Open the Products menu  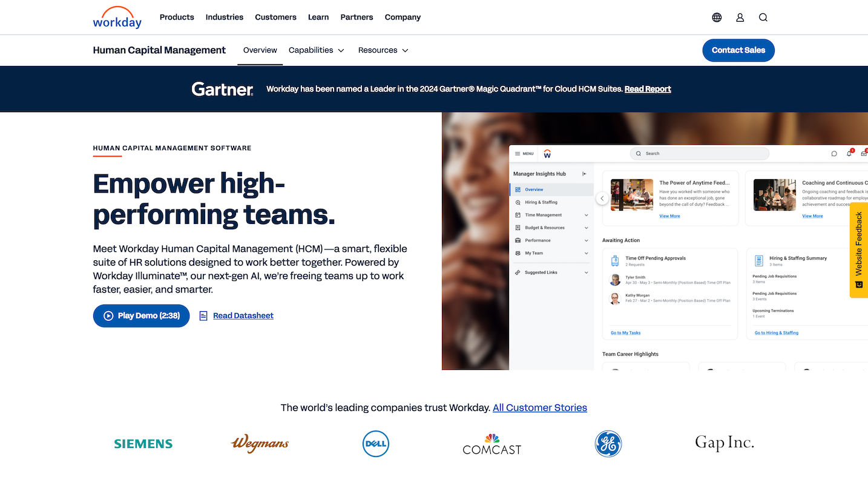click(177, 17)
